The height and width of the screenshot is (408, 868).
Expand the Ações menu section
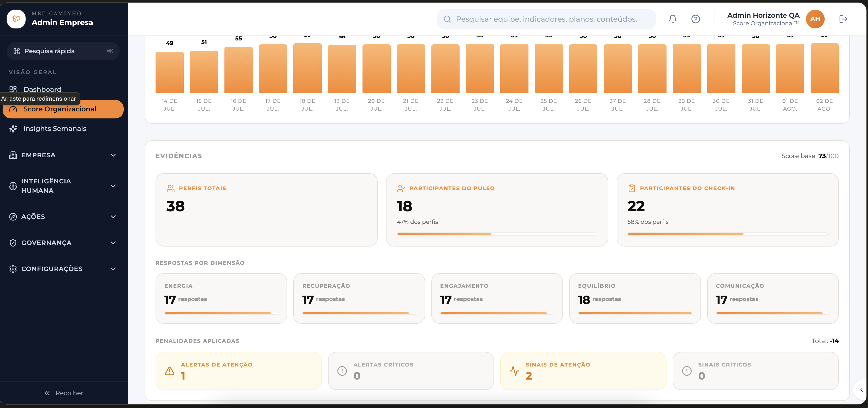click(63, 216)
